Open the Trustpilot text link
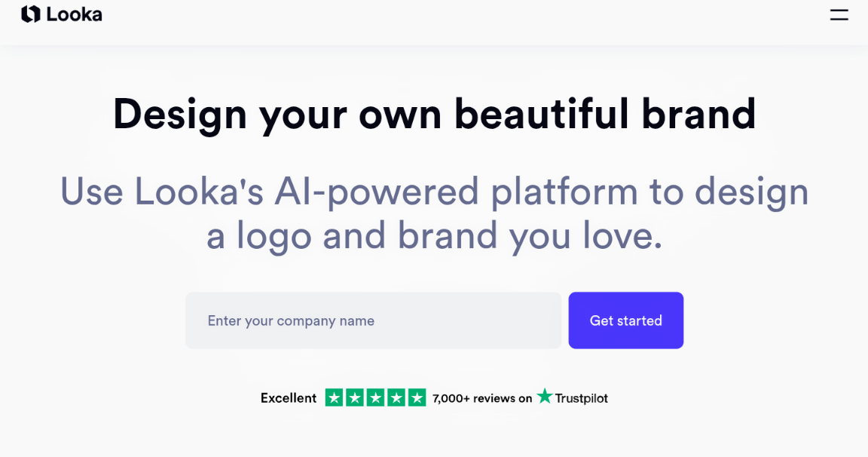 [581, 398]
